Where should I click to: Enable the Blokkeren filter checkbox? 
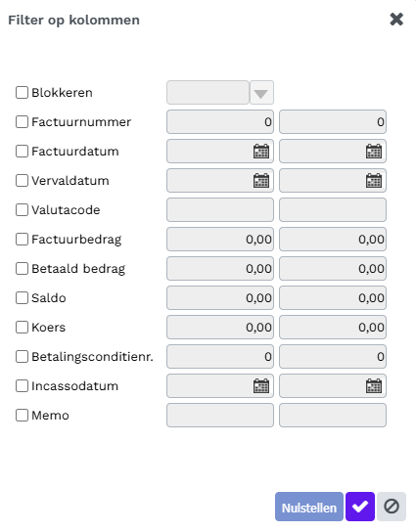22,92
